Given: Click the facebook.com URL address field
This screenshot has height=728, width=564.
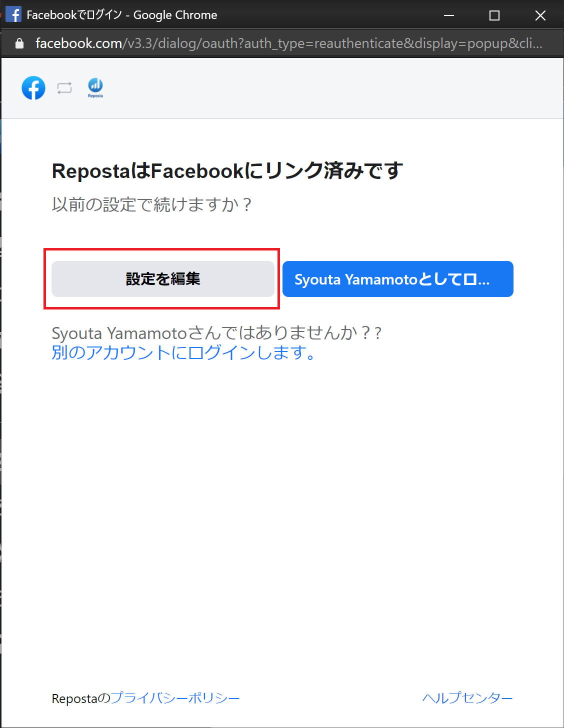Looking at the screenshot, I should click(x=289, y=43).
